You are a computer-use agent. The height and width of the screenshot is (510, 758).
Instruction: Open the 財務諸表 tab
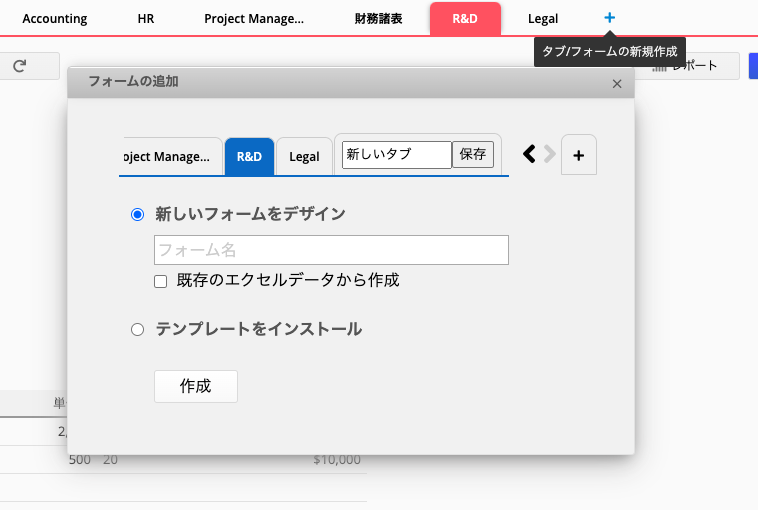tap(378, 19)
